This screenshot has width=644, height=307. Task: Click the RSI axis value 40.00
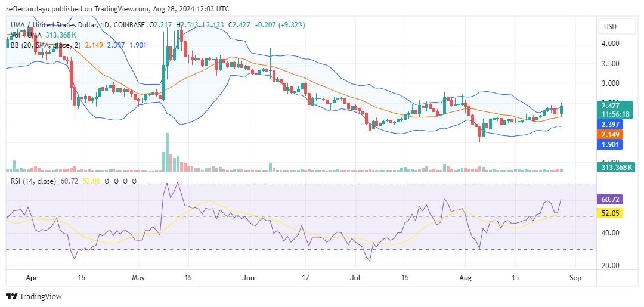click(611, 233)
